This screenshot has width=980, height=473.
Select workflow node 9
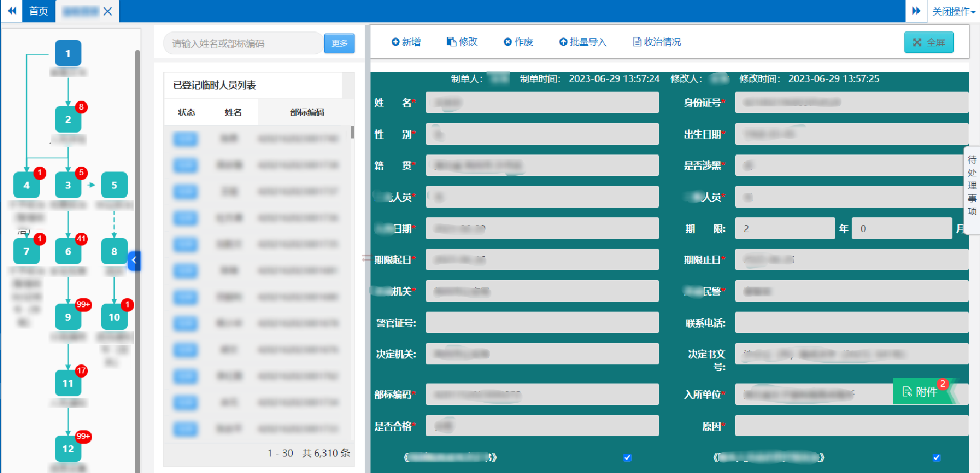coord(68,317)
